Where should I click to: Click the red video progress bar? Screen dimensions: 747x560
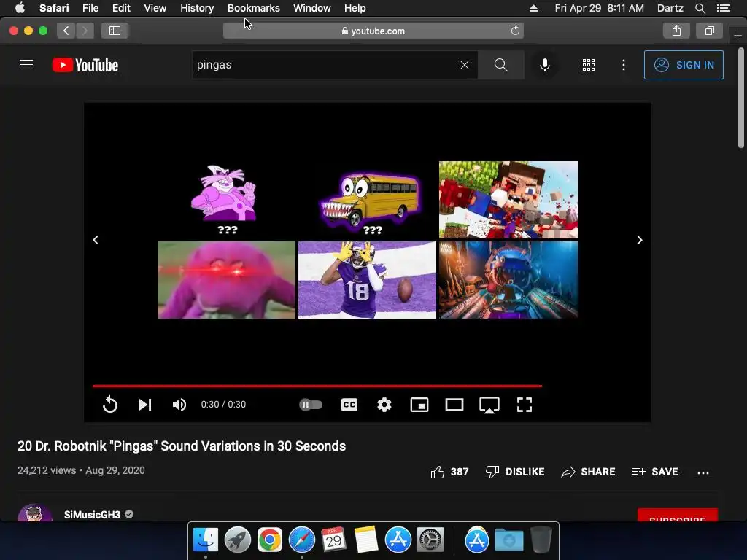[x=317, y=386]
